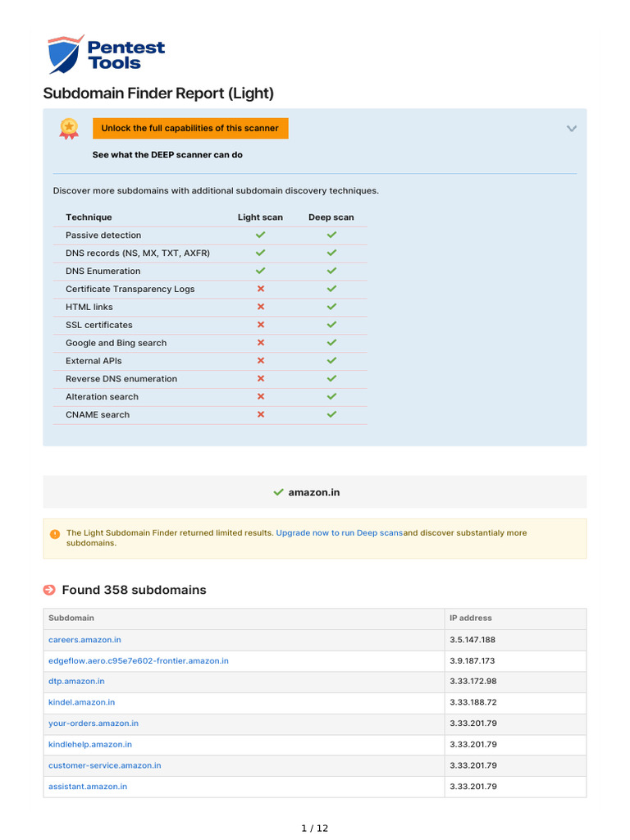
Task: Click the Light scan column header
Action: pos(260,217)
